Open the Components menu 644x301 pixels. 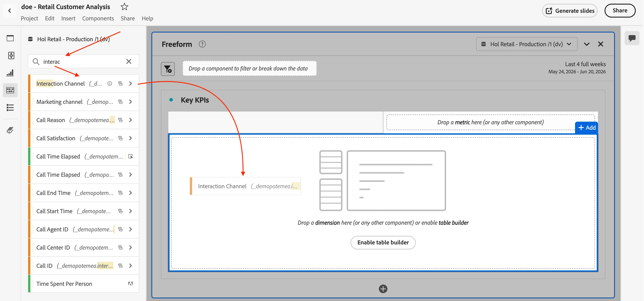tap(98, 18)
